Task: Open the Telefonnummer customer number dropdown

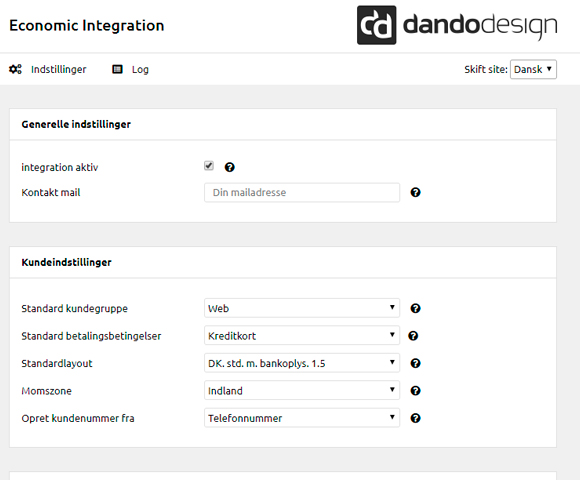Action: pyautogui.click(x=302, y=418)
